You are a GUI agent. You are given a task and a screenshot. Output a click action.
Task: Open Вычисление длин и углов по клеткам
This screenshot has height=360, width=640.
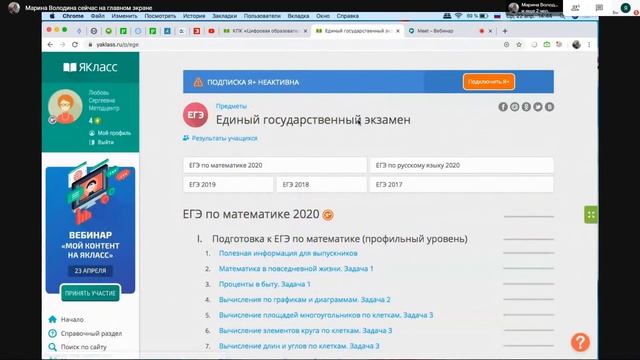click(x=299, y=346)
